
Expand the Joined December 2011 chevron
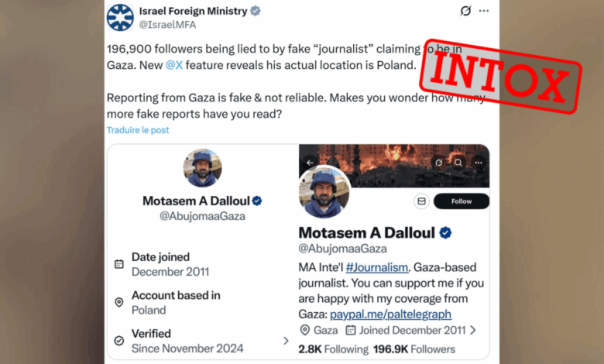click(473, 330)
